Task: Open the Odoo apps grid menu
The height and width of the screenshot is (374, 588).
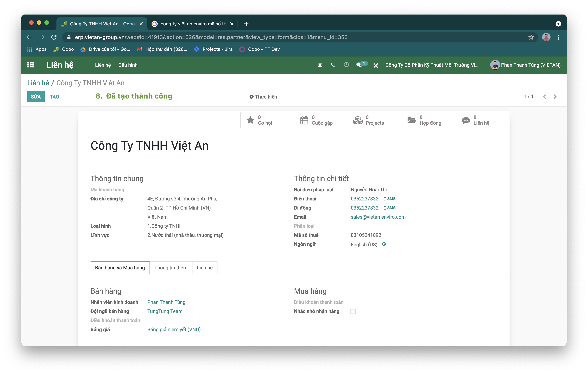Action: (30, 65)
